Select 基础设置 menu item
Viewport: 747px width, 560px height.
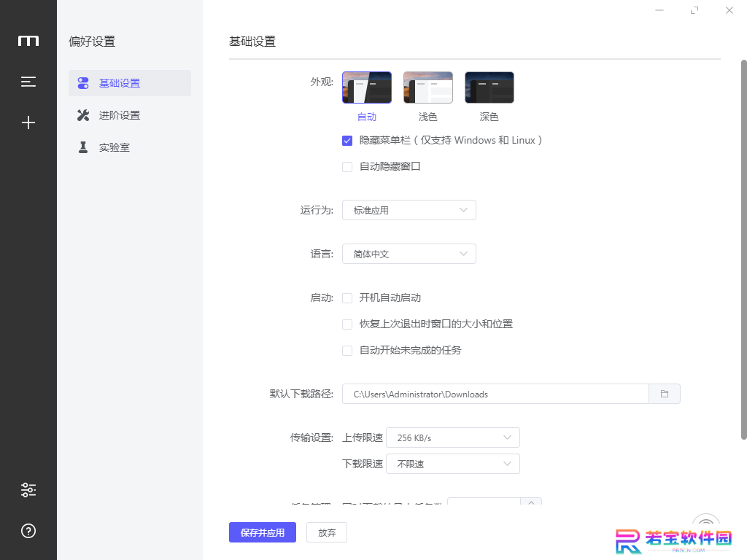coord(130,83)
